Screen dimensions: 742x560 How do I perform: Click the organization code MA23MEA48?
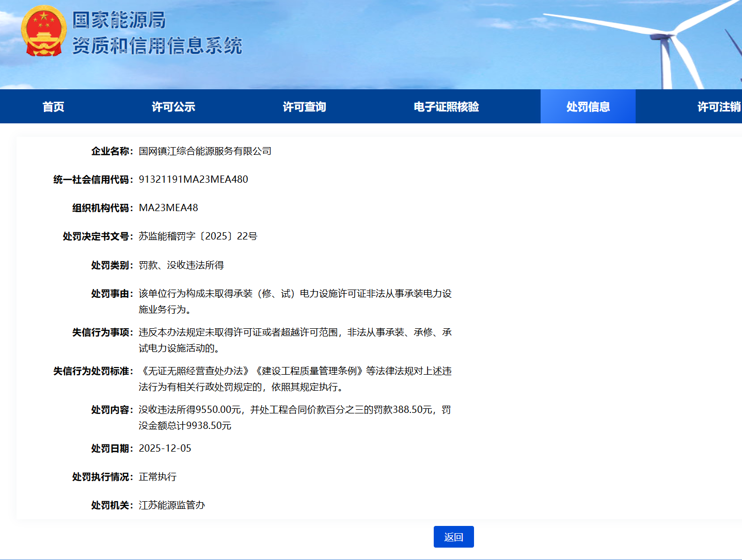(x=168, y=208)
